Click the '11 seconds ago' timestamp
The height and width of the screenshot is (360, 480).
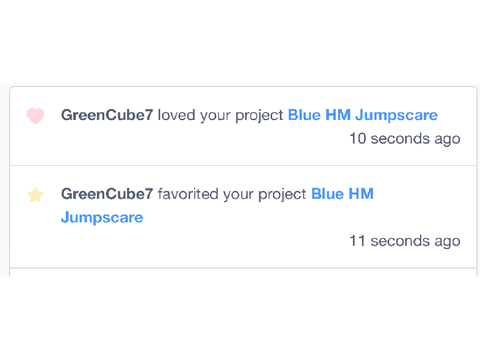pyautogui.click(x=405, y=241)
